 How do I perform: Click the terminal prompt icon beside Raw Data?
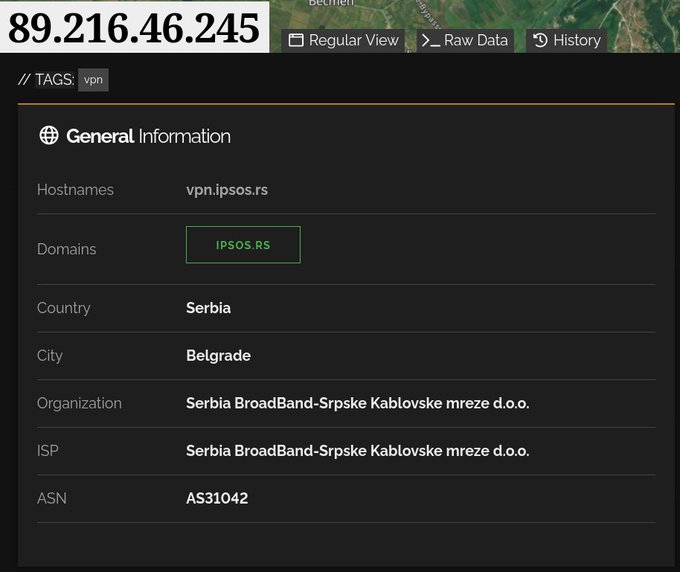click(x=431, y=41)
